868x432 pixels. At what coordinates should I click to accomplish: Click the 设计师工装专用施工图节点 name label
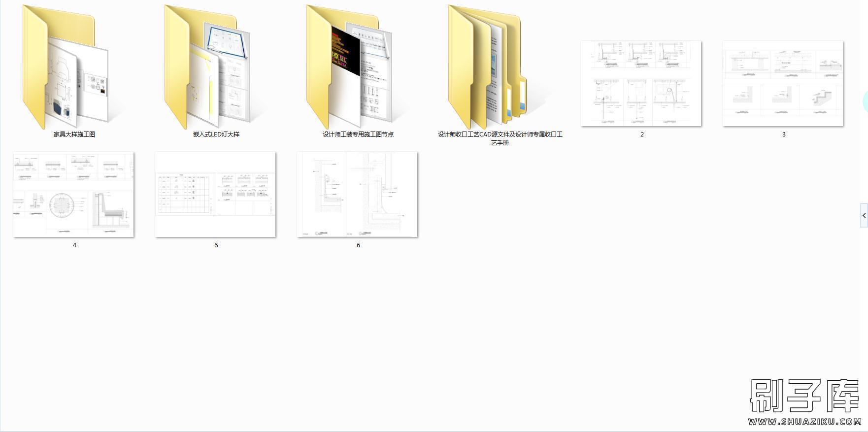tap(358, 134)
